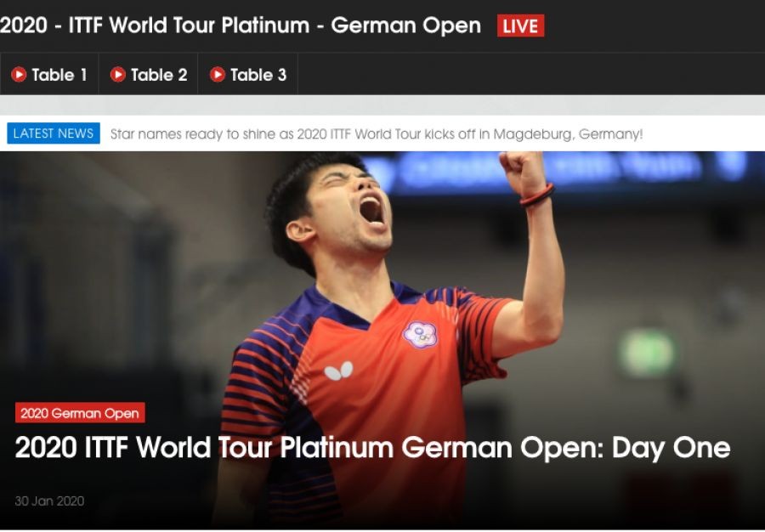Click the Butterfly logo on the player's shirt
765x532 pixels.
tap(338, 371)
